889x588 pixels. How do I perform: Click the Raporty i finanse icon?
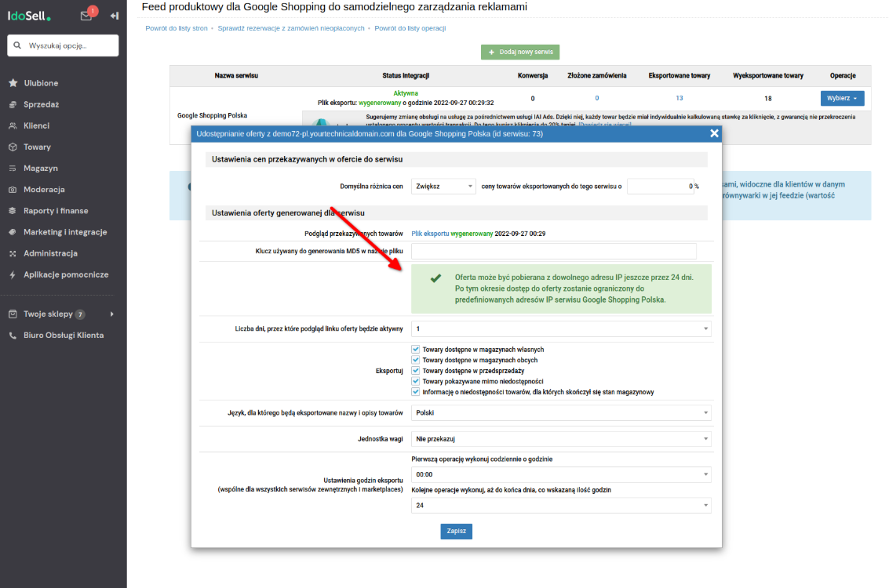click(x=13, y=211)
